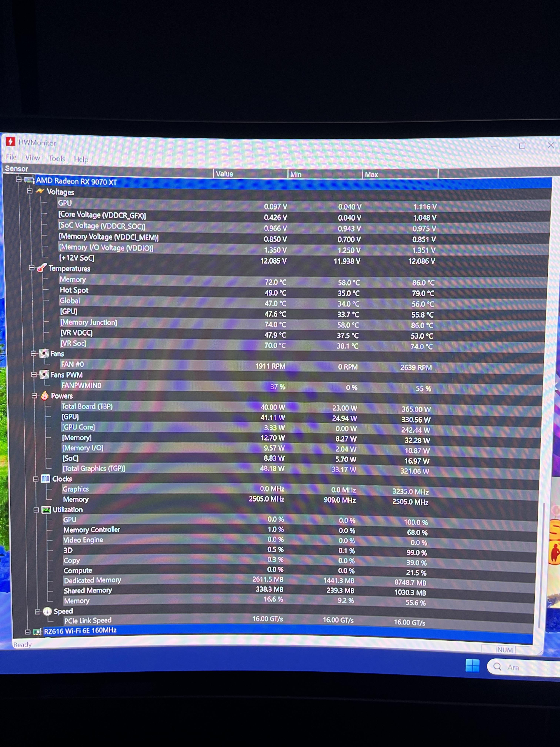Collapse the Fans section
Image resolution: width=560 pixels, height=747 pixels.
[33, 353]
